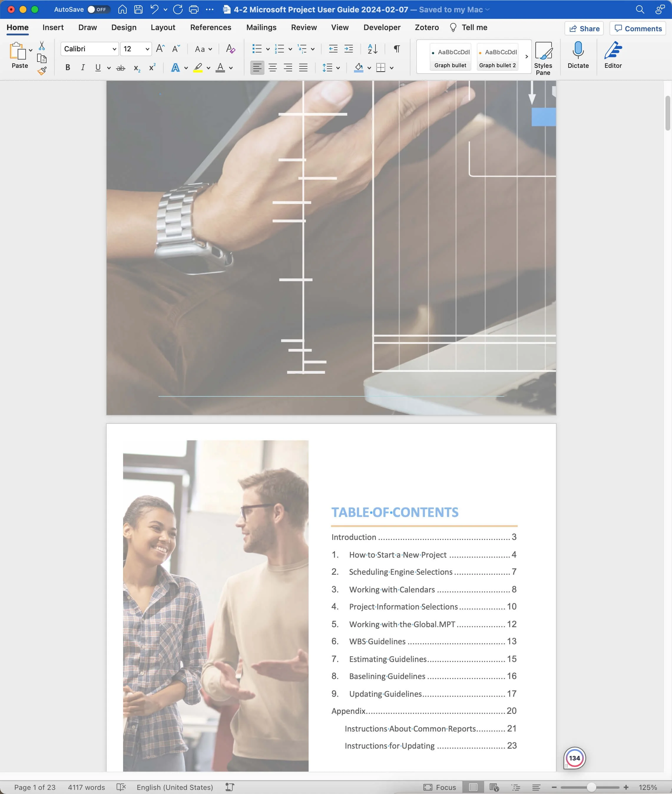
Task: Enable Focus mode in the status bar
Action: (x=440, y=787)
